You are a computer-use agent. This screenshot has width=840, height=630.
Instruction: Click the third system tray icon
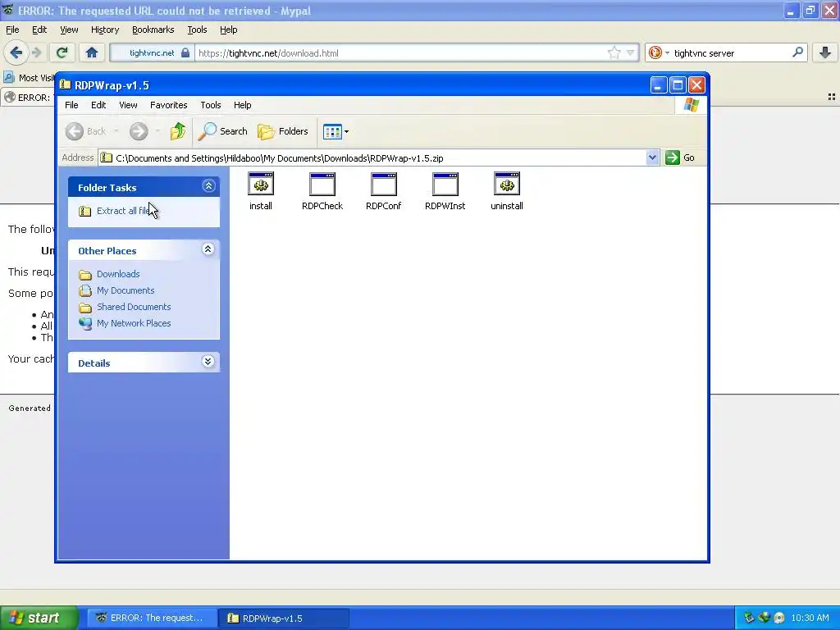779,618
